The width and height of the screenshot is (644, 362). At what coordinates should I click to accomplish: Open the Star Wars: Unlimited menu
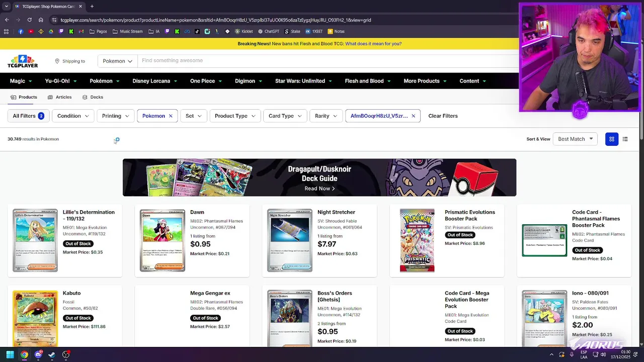pyautogui.click(x=303, y=81)
